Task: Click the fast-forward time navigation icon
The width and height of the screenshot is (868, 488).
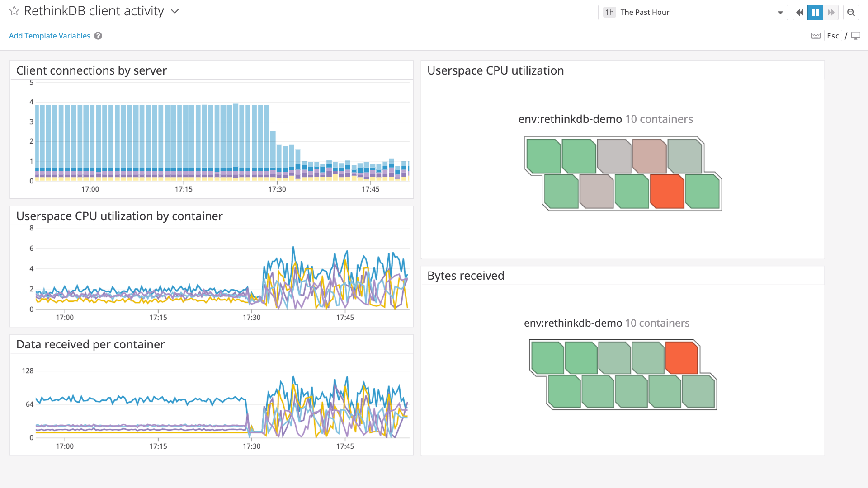Action: [831, 12]
